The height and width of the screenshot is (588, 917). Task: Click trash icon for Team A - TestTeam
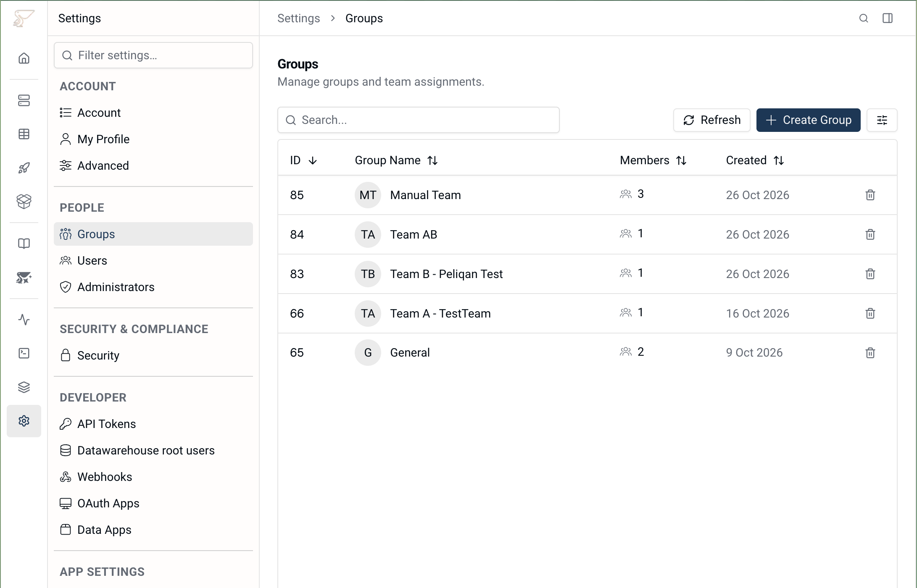point(870,313)
